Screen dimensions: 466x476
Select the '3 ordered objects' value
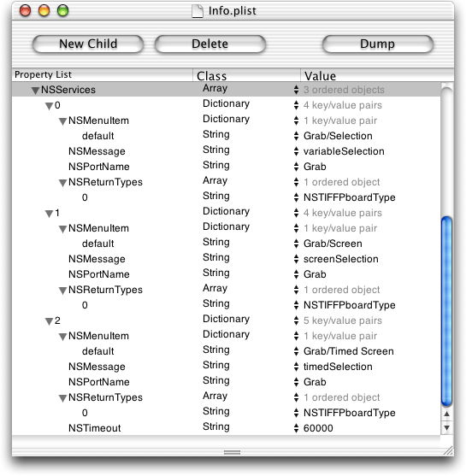point(344,90)
